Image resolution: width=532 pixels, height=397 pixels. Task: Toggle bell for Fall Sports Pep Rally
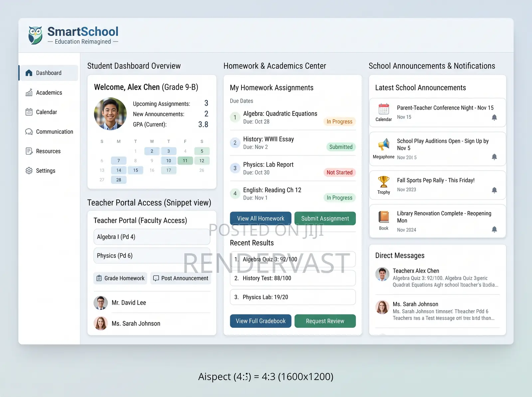click(494, 190)
